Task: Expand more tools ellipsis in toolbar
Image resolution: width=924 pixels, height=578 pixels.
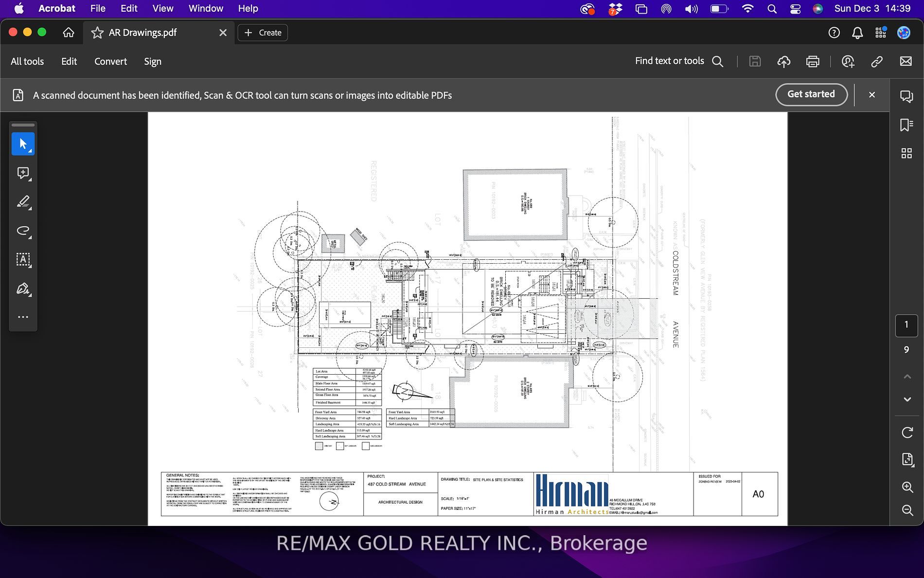Action: point(23,317)
